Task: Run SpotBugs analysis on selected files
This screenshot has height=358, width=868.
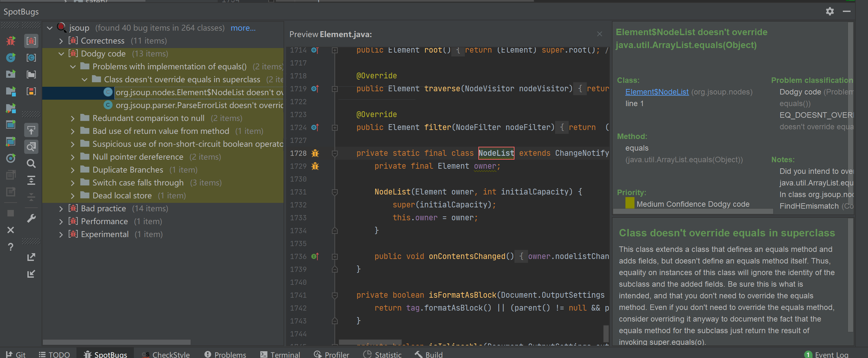Action: coord(11,41)
